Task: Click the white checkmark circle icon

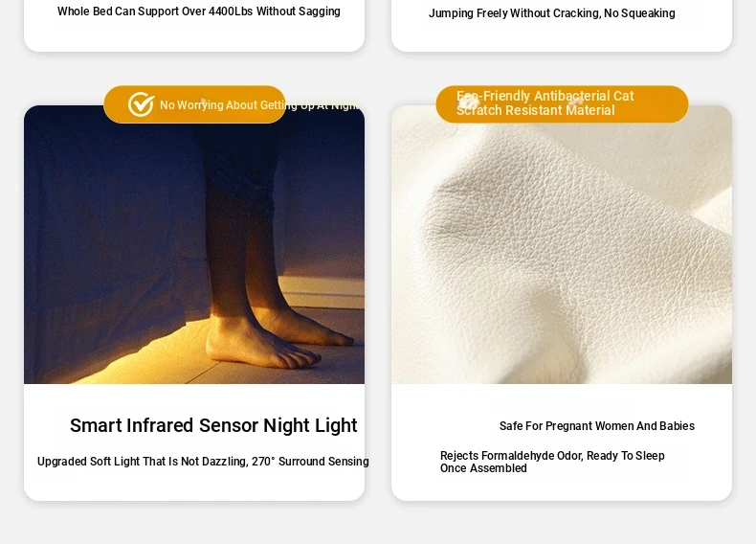Action: (142, 104)
